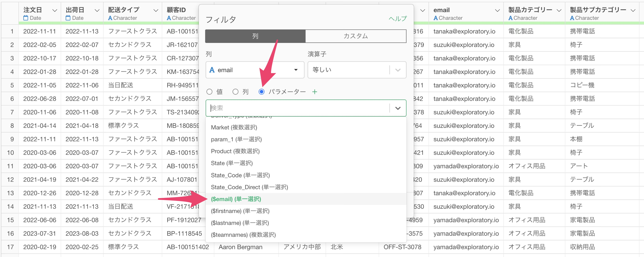This screenshot has width=644, height=257.
Task: Click the calendar Date icon under 出荷日
Action: [x=68, y=18]
